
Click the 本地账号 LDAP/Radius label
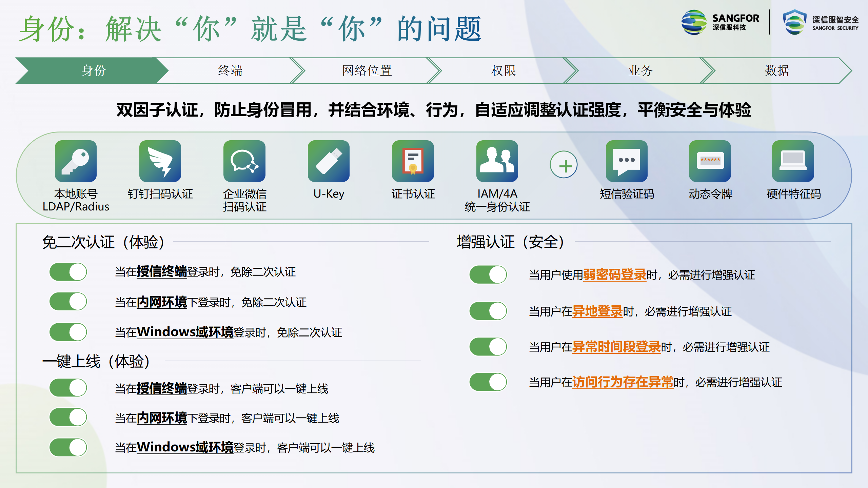click(76, 200)
